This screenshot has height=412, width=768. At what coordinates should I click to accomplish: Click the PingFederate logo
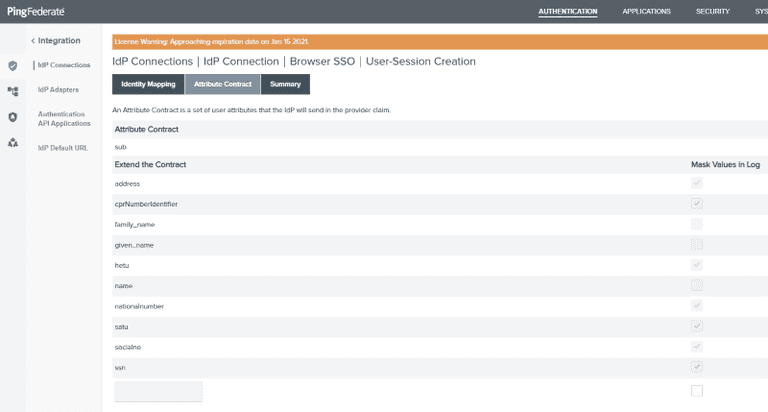(36, 12)
